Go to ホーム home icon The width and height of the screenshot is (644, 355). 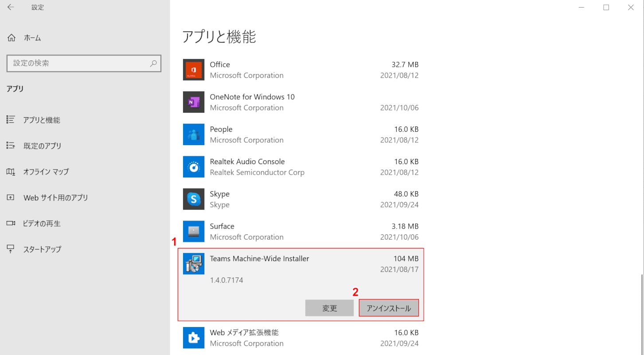12,38
